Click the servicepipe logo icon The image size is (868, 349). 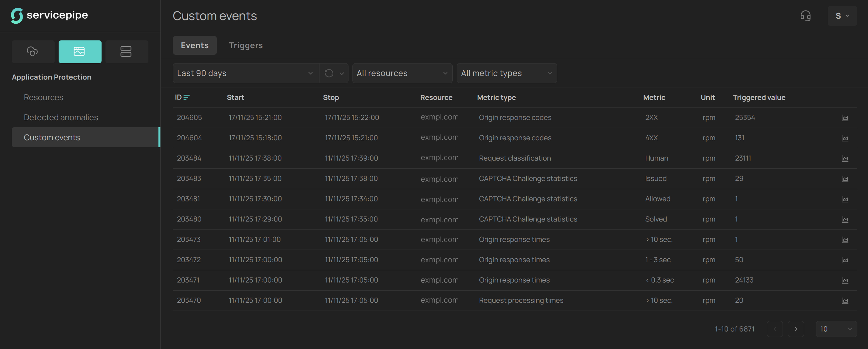(x=17, y=16)
